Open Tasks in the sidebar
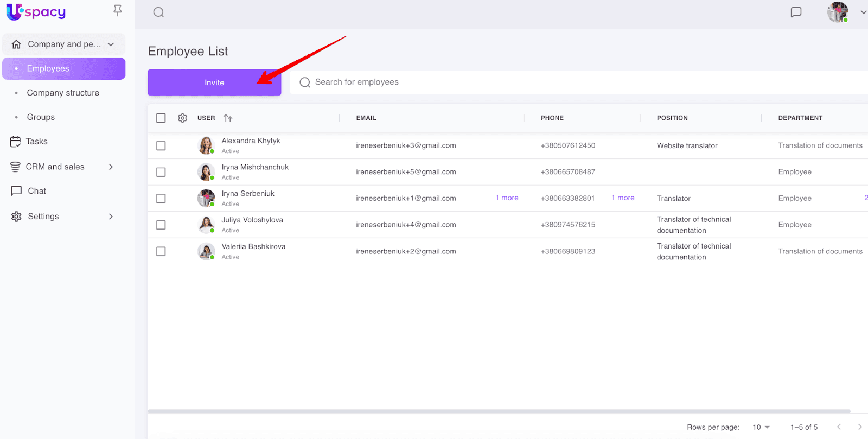 pos(36,142)
